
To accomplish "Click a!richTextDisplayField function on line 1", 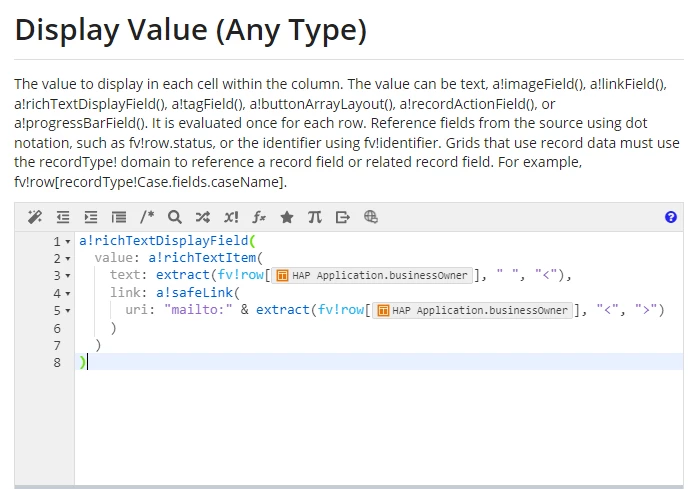I will point(164,241).
